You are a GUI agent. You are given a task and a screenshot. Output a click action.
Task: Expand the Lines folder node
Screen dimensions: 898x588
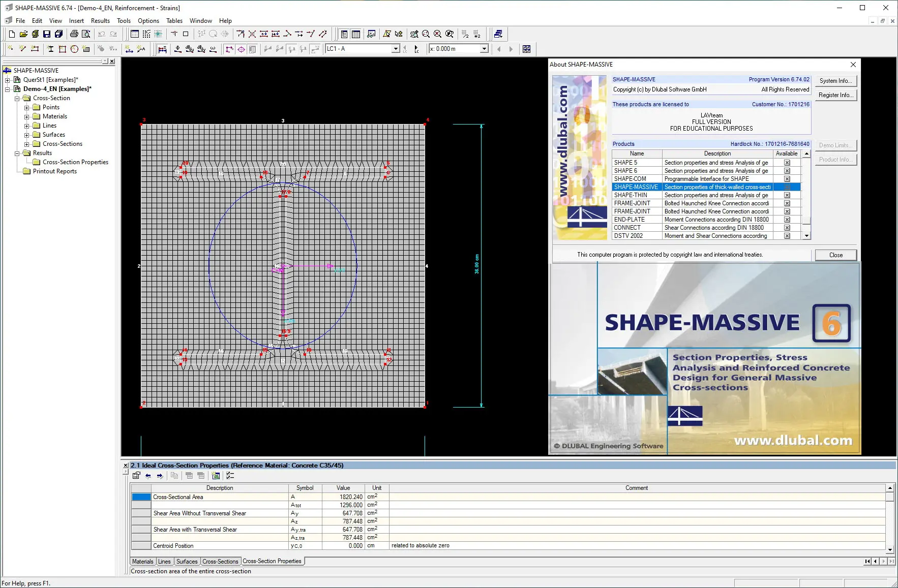[x=27, y=126]
